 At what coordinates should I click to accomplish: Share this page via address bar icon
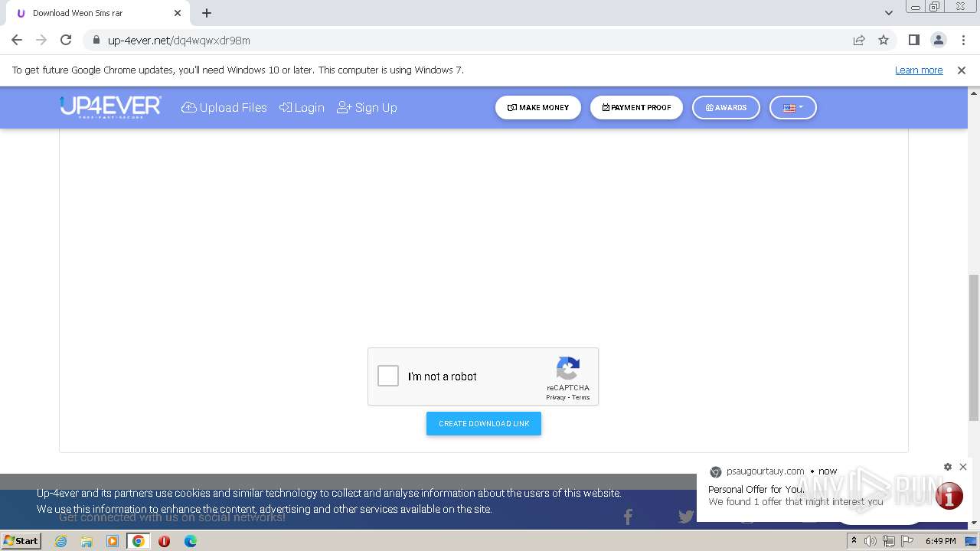tap(859, 40)
